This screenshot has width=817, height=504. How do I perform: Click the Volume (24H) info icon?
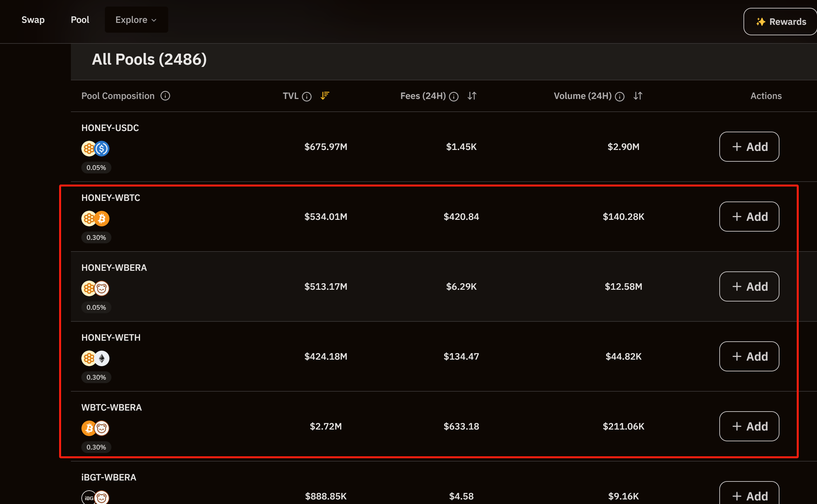pos(620,97)
